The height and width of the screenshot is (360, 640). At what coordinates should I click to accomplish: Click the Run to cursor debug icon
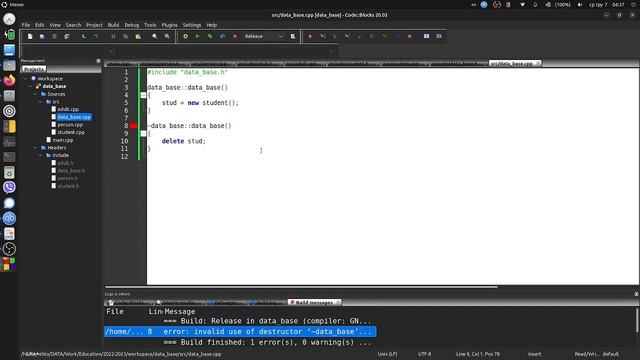coord(322,36)
